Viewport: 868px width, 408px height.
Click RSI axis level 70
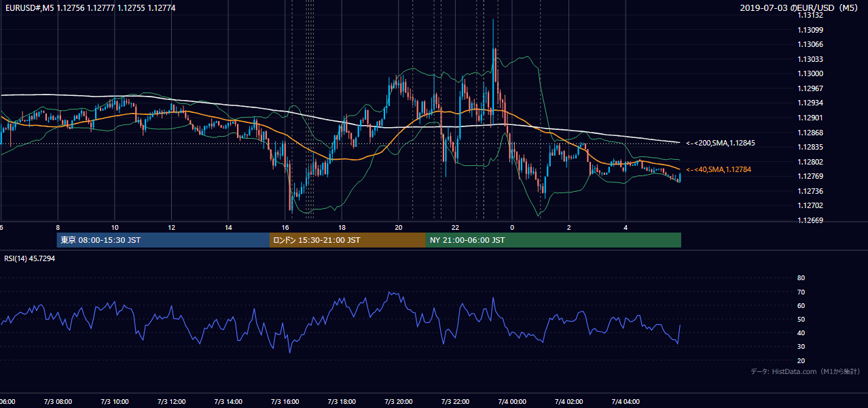(x=801, y=292)
